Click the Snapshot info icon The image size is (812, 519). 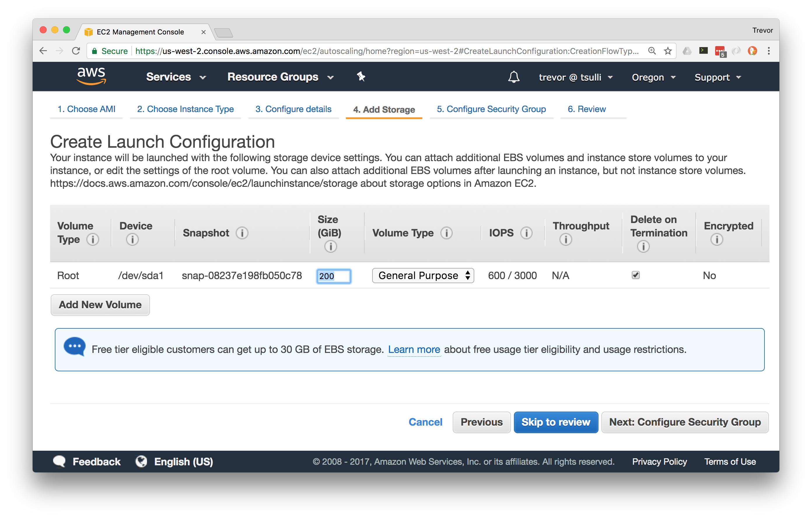[x=242, y=233]
